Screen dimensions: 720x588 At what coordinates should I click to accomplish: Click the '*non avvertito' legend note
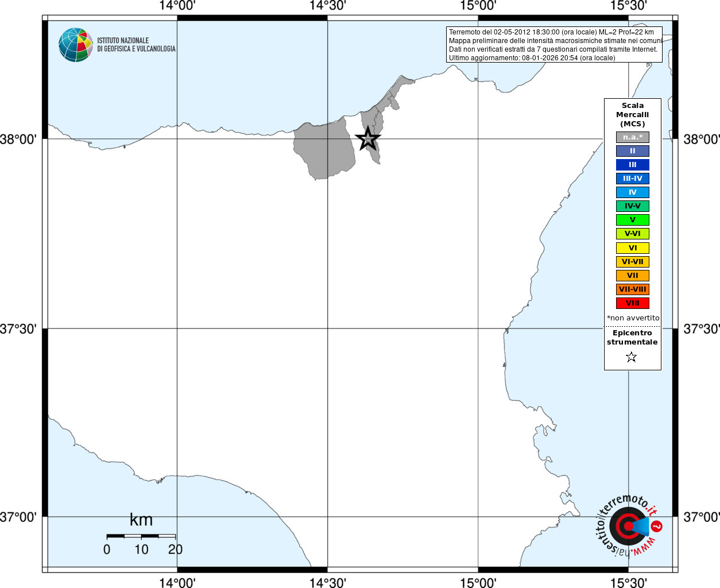pyautogui.click(x=633, y=318)
